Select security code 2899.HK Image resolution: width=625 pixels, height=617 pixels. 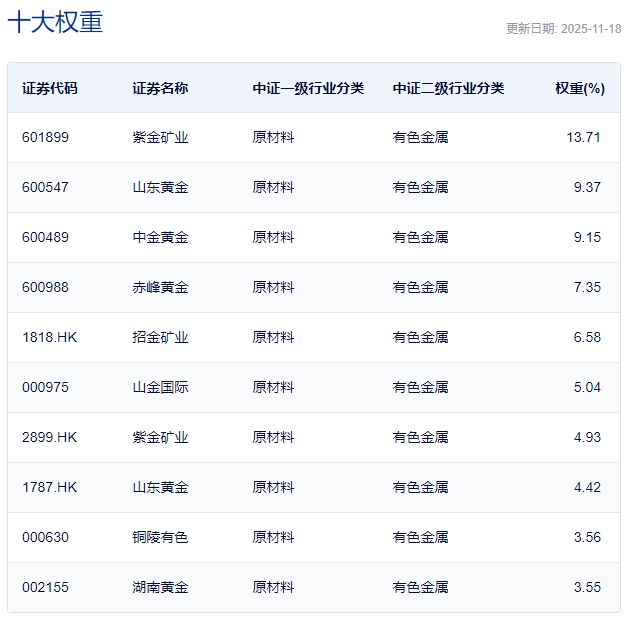49,437
